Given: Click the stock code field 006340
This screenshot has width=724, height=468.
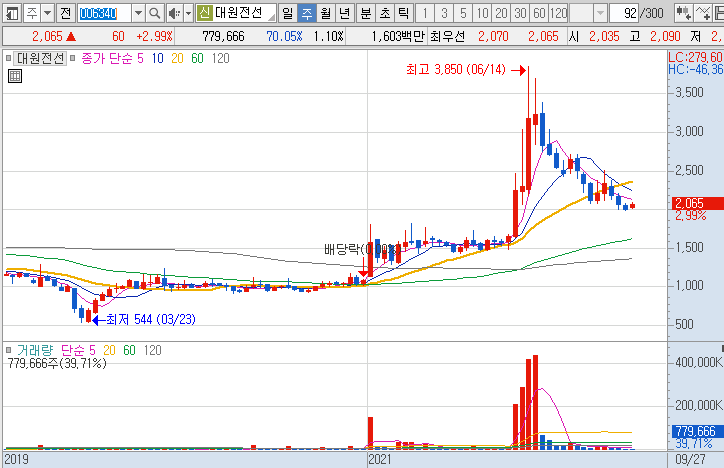Looking at the screenshot, I should 104,13.
